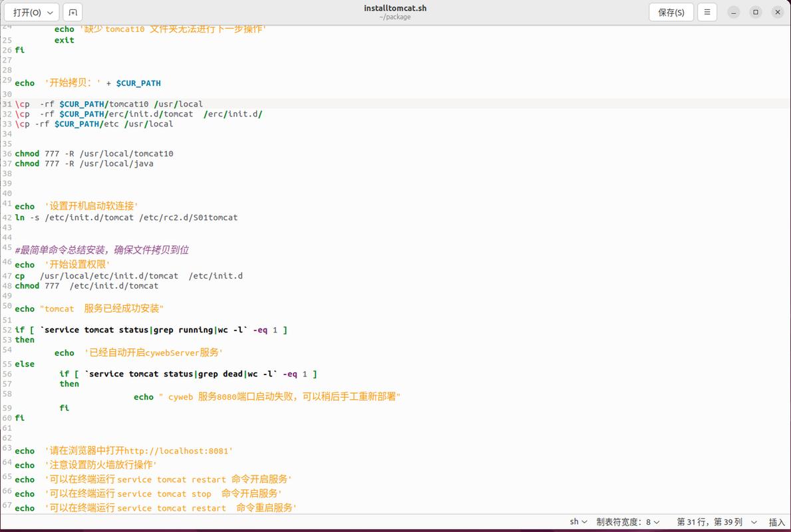Click line number 31 in gutter
This screenshot has height=532, width=791.
[x=7, y=104]
